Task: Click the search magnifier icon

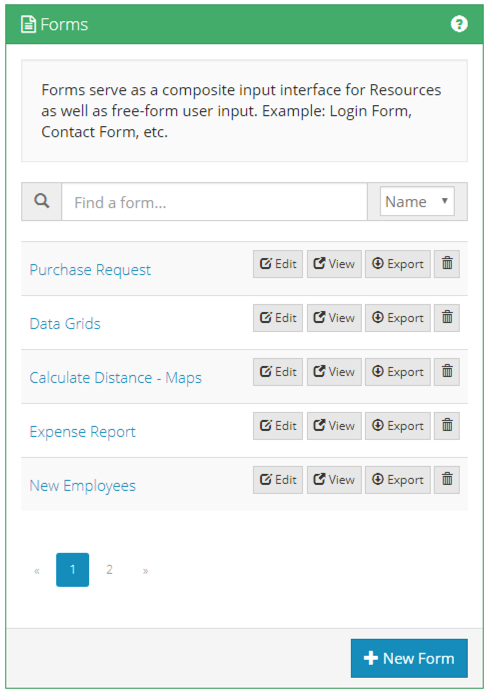Action: coord(42,202)
